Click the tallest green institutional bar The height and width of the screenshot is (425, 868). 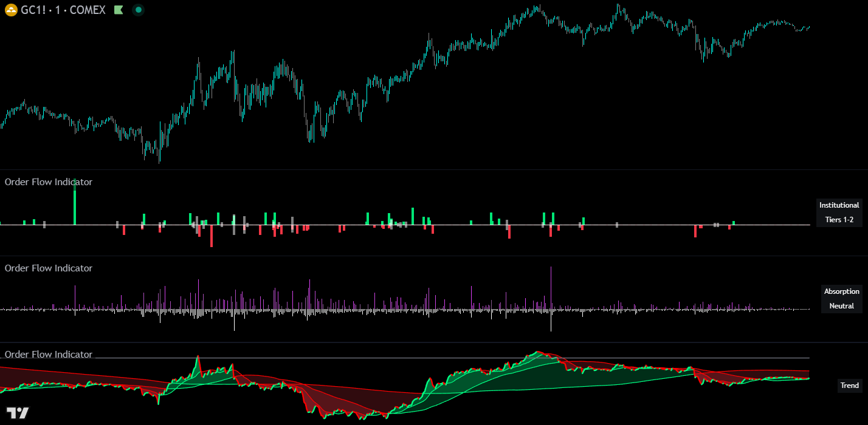point(75,203)
